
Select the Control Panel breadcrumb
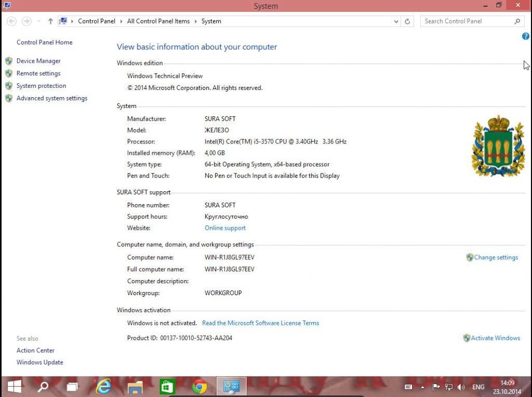[96, 21]
